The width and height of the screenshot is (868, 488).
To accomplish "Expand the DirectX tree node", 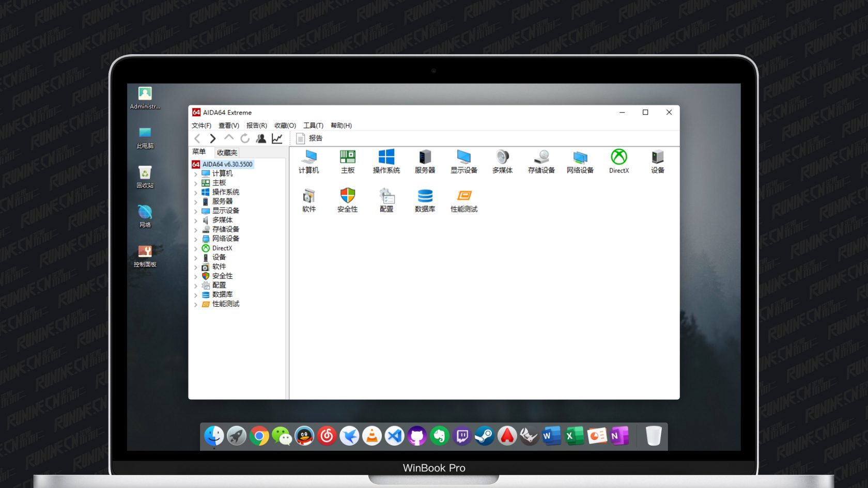I will pyautogui.click(x=196, y=248).
